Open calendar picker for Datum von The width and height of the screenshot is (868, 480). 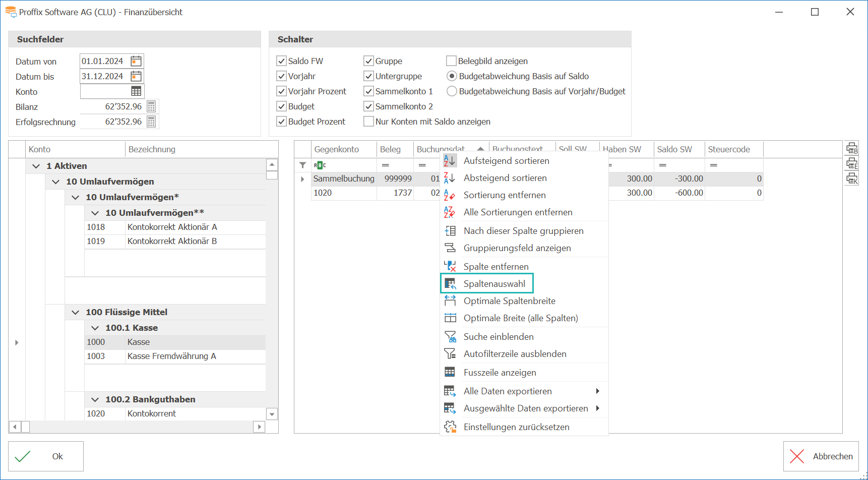[x=136, y=61]
